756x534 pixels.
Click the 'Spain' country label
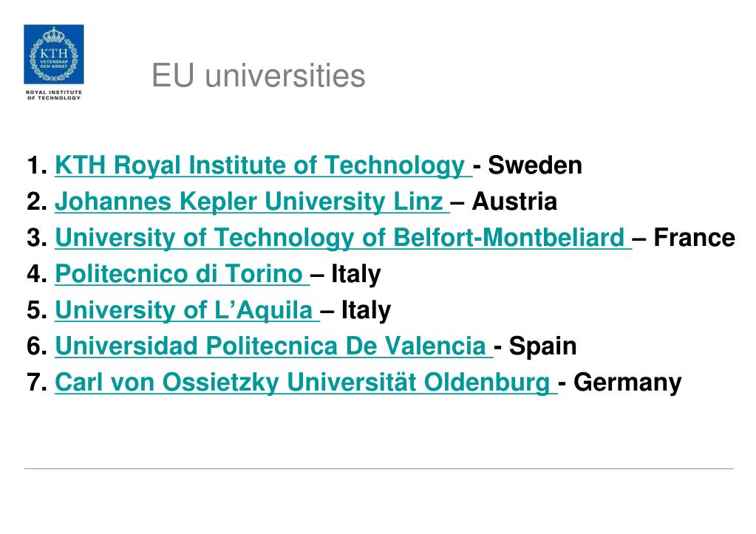(x=542, y=346)
